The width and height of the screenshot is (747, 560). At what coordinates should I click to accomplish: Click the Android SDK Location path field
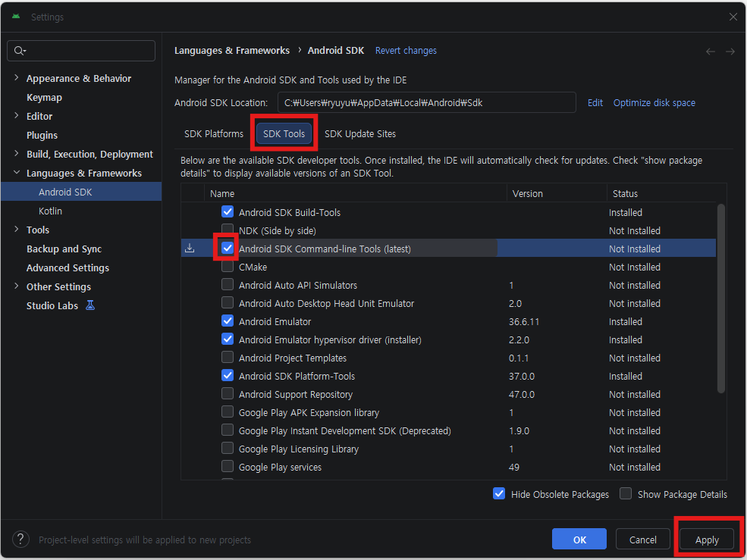[427, 102]
